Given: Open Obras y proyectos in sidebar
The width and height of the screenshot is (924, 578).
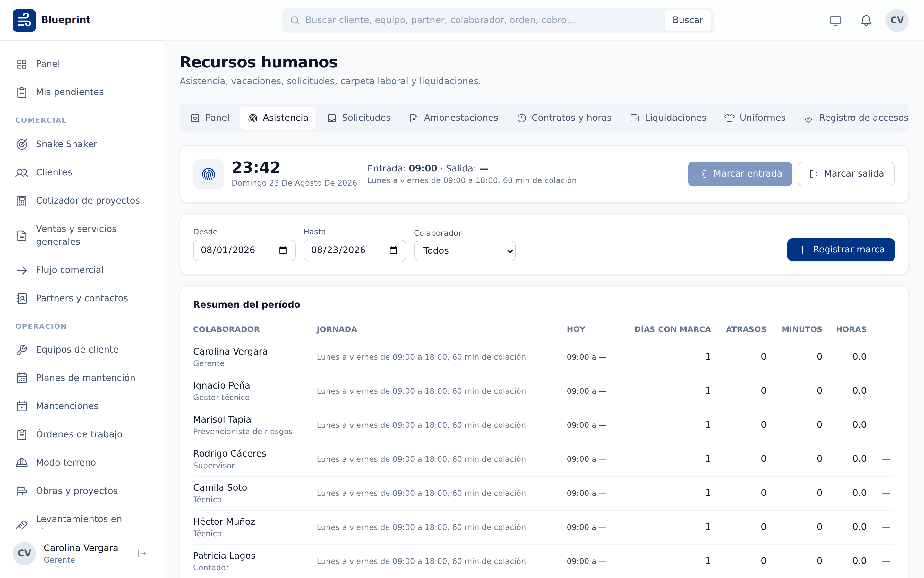Looking at the screenshot, I should pyautogui.click(x=82, y=491).
